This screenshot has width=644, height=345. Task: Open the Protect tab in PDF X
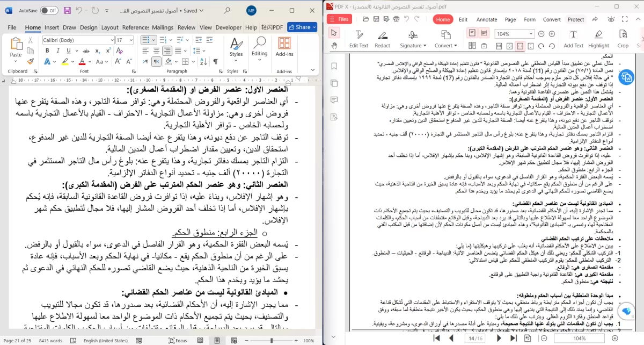click(x=576, y=19)
